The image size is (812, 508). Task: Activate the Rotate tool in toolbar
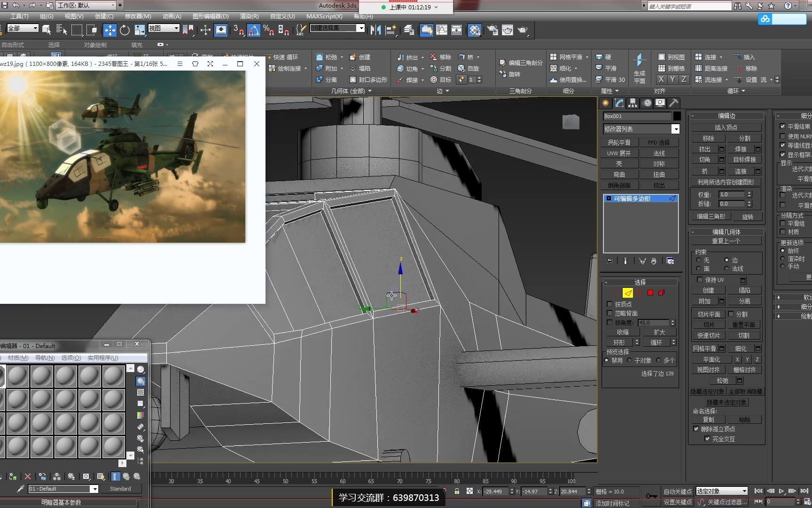pos(125,30)
